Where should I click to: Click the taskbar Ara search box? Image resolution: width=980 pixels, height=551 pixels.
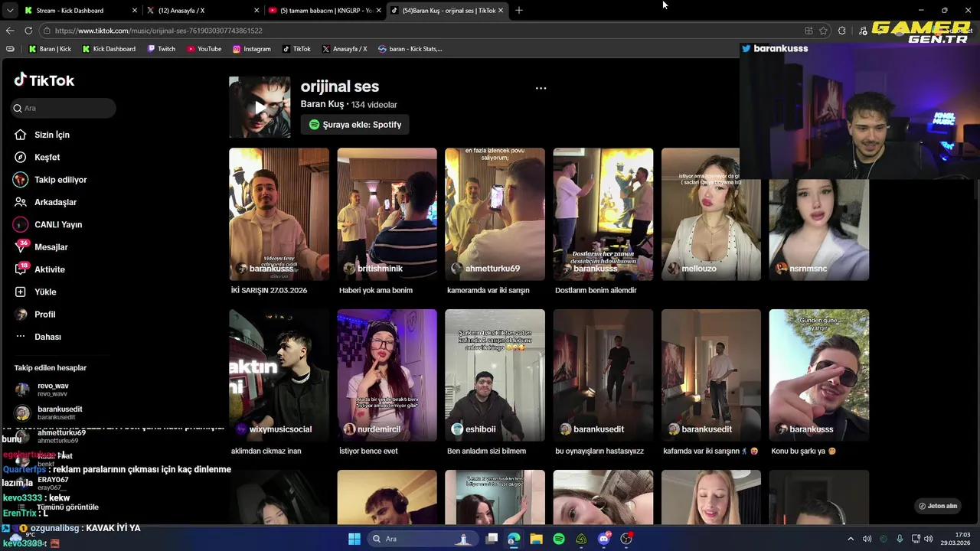421,539
